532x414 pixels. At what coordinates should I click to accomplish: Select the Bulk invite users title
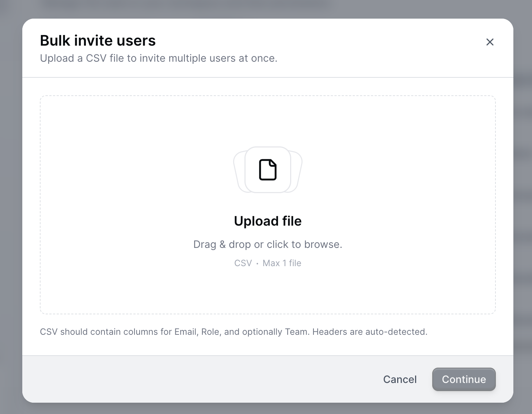click(x=98, y=41)
